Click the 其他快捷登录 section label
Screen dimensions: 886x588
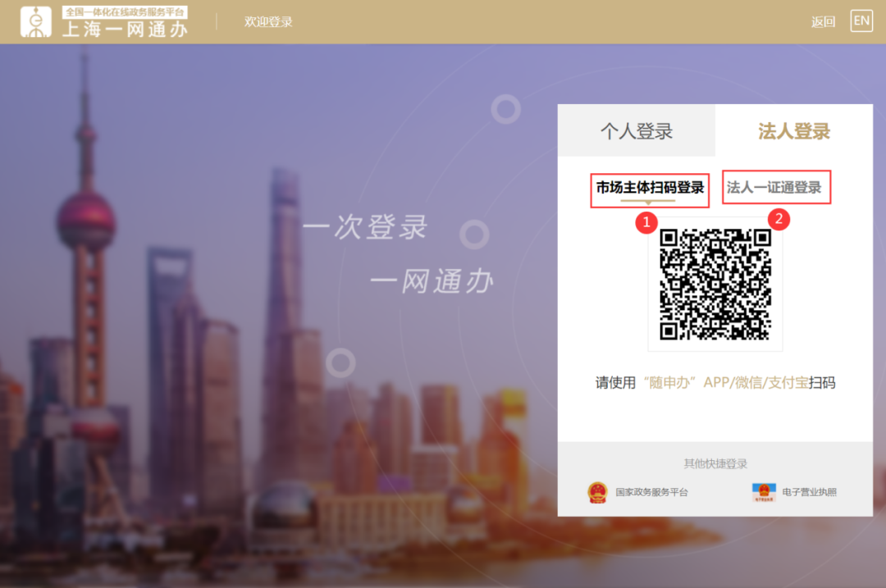(715, 463)
